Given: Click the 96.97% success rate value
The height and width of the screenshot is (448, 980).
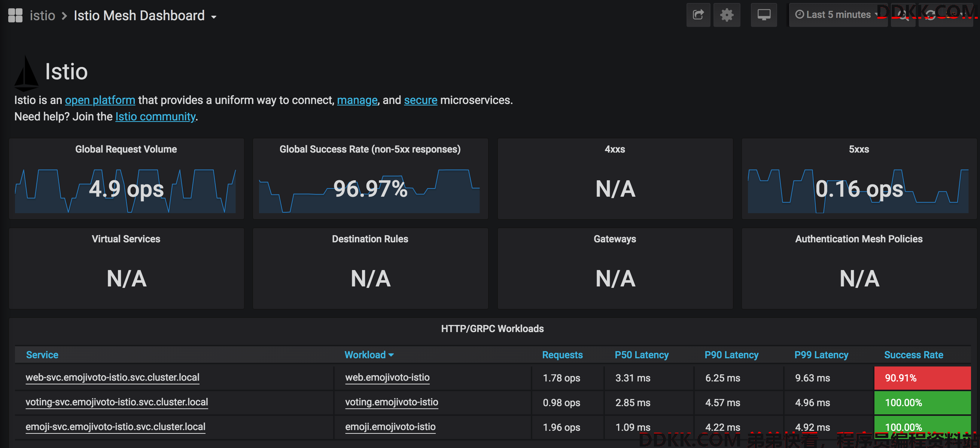Looking at the screenshot, I should coord(370,189).
